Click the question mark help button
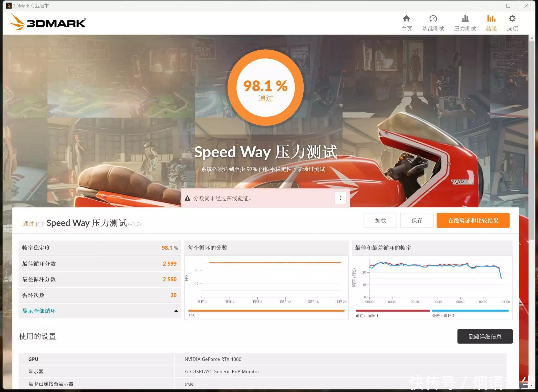 coord(340,198)
